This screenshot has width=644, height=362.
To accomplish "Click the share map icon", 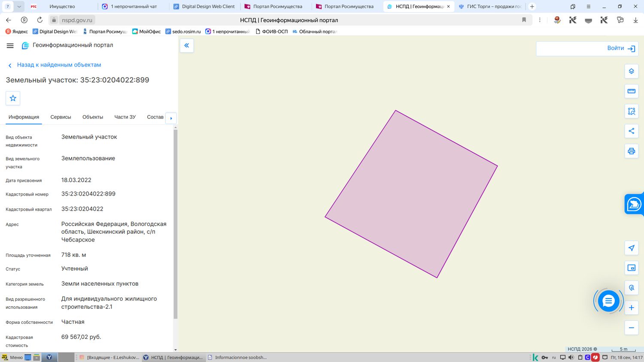I will [x=631, y=131].
